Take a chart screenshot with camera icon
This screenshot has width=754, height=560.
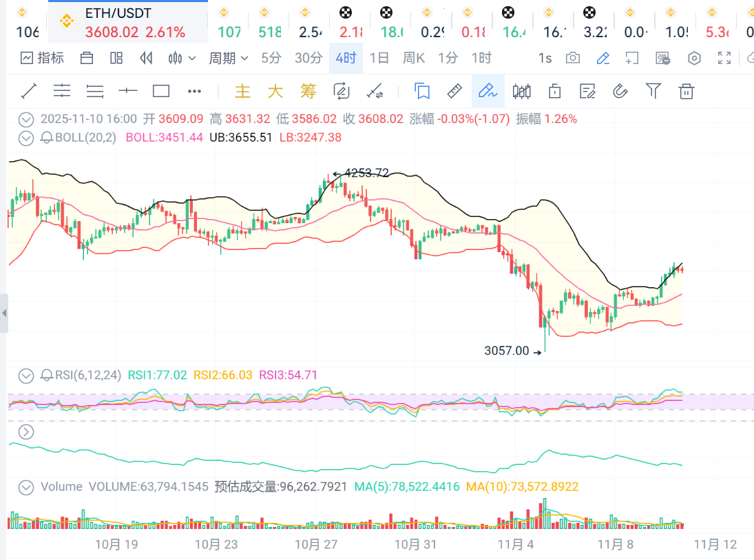(573, 59)
